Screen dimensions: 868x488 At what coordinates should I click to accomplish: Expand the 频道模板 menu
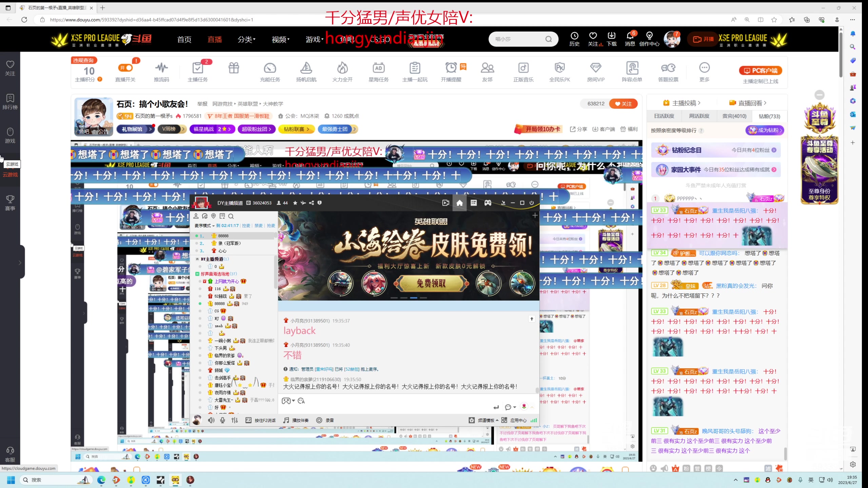tap(484, 420)
